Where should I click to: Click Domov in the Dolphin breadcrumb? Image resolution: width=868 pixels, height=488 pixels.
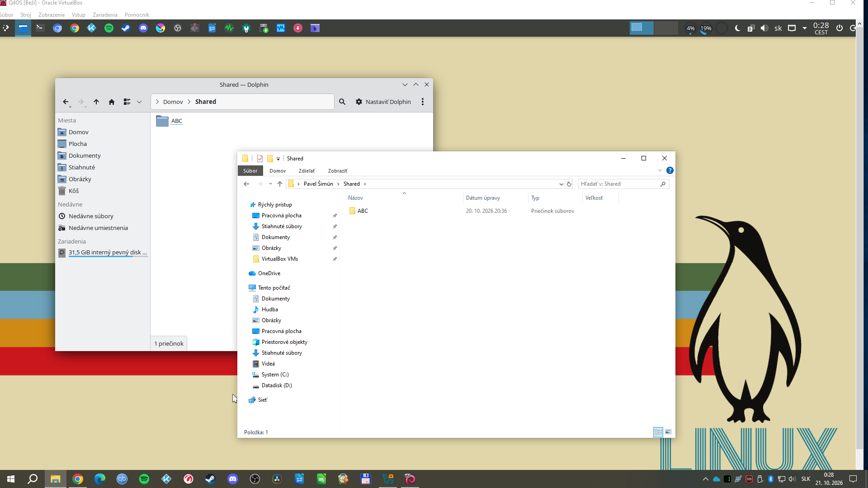pyautogui.click(x=173, y=102)
